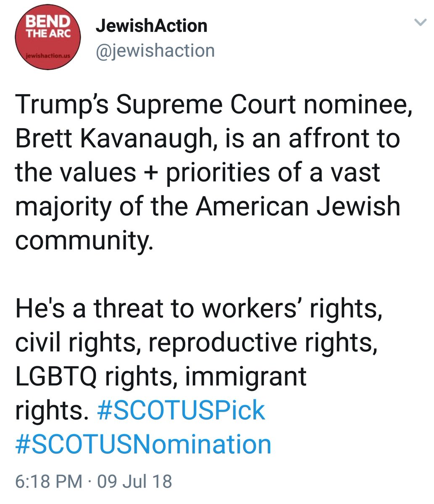Click the name 'Brett Kavanaugh' in the tweet
This screenshot has height=504, width=434.
(113, 138)
